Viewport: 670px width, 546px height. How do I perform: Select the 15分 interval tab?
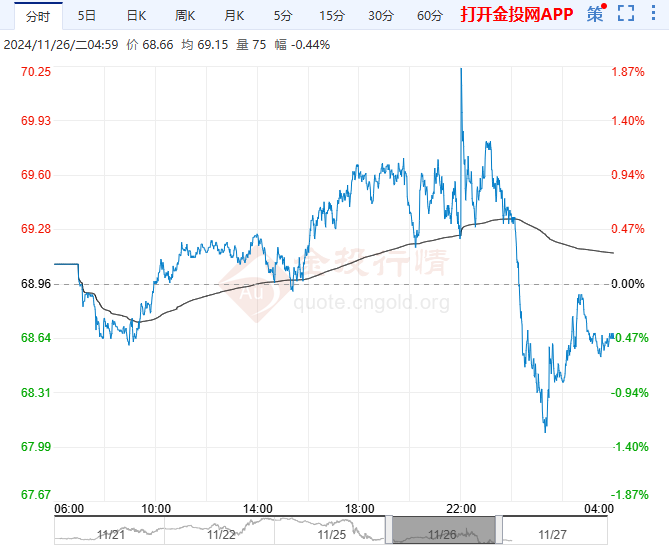330,15
